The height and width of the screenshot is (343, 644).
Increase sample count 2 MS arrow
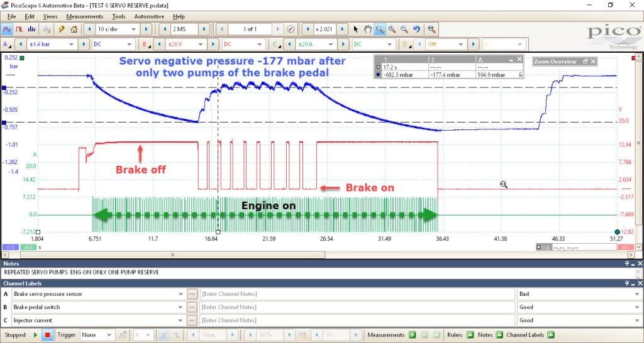[x=204, y=29]
